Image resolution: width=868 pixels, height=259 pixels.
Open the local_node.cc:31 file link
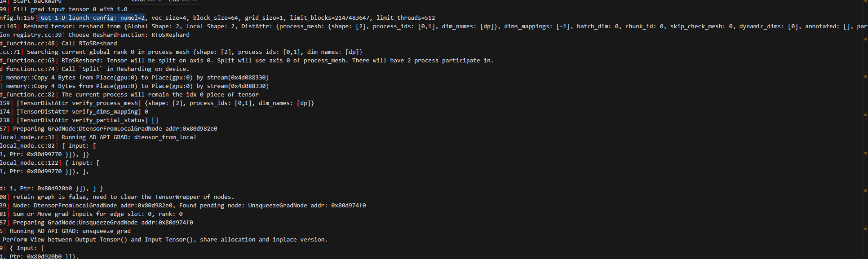pyautogui.click(x=27, y=137)
